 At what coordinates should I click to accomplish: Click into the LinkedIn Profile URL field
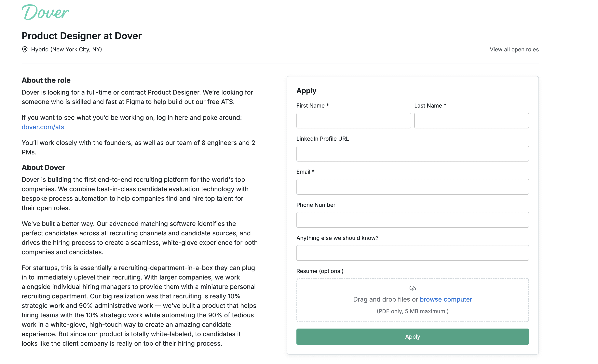tap(412, 153)
